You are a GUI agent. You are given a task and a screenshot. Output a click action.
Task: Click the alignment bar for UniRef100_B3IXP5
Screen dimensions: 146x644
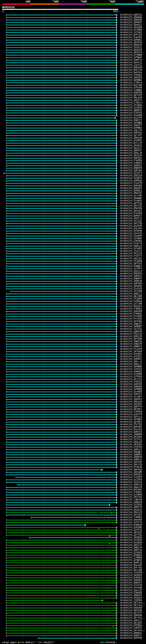61,118
